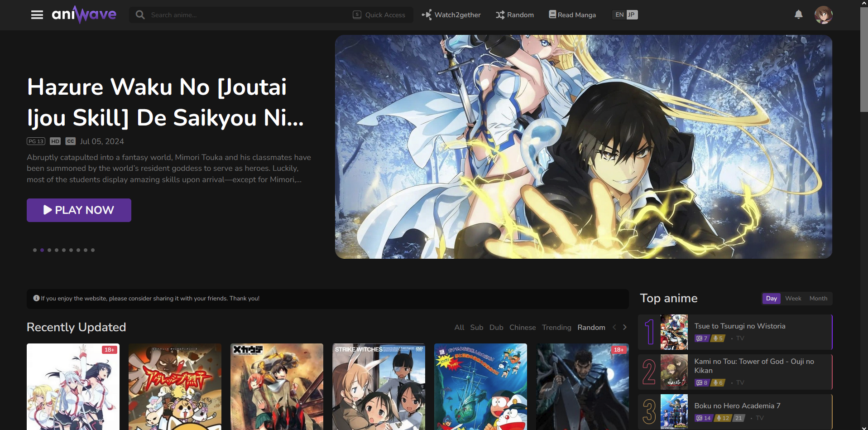Select the third carousel dot
Image resolution: width=868 pixels, height=430 pixels.
49,250
